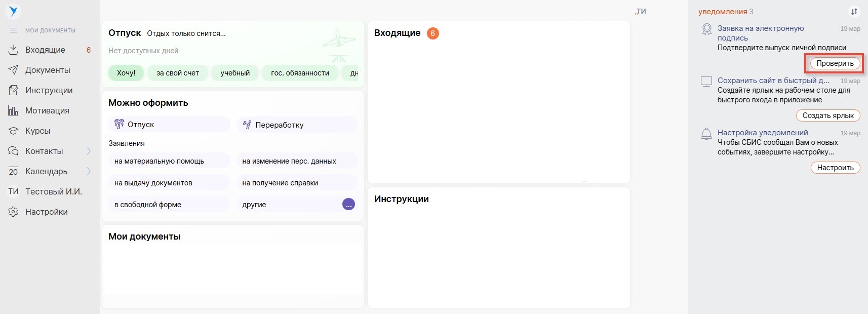Choose Переработку under Можно оформить

pyautogui.click(x=279, y=125)
